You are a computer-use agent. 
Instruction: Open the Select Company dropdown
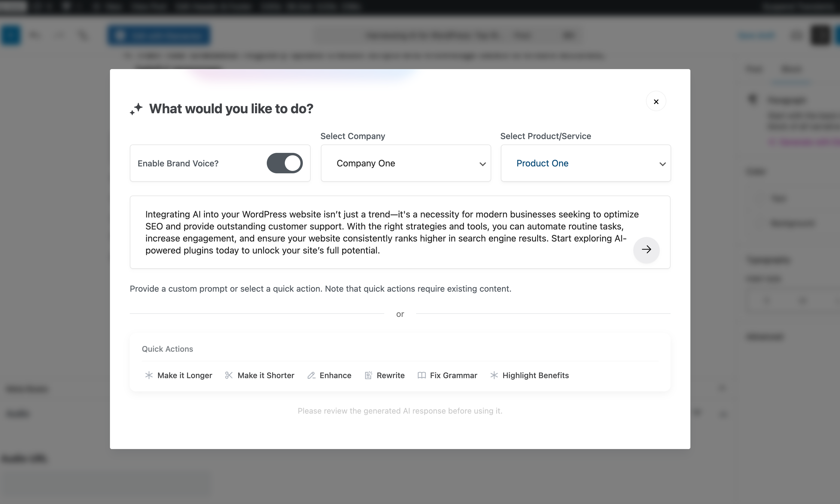coord(406,163)
